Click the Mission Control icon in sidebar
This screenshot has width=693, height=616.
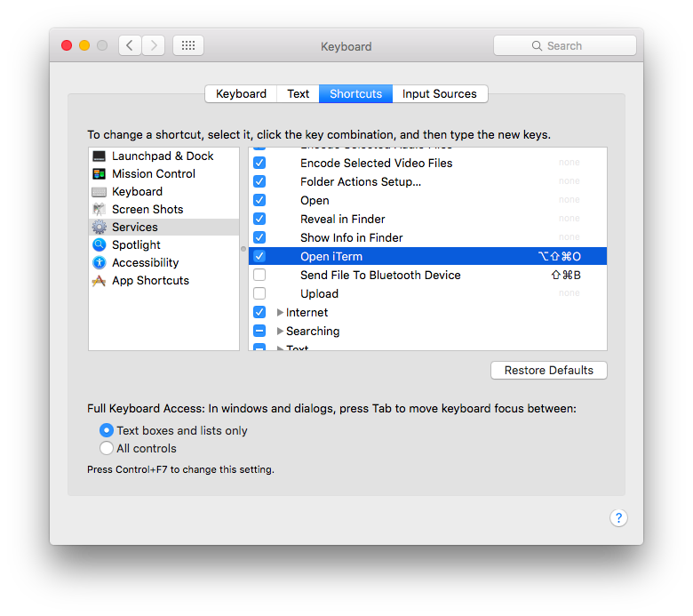[99, 174]
